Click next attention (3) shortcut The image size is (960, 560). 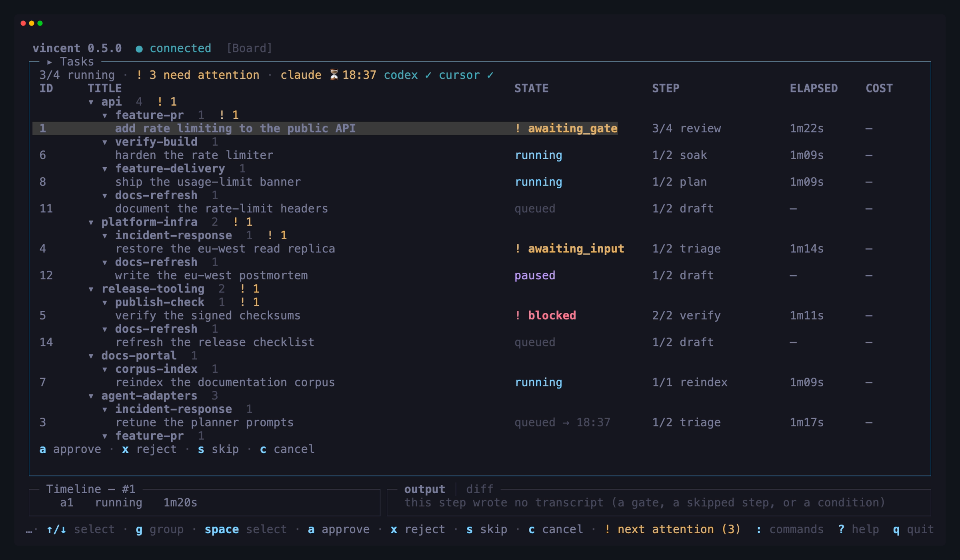tap(672, 530)
